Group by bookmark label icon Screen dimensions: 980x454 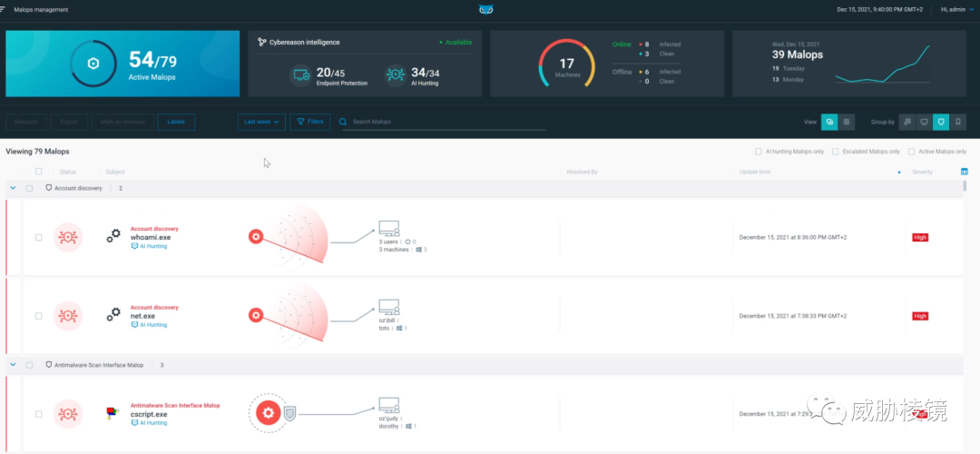[x=957, y=122]
